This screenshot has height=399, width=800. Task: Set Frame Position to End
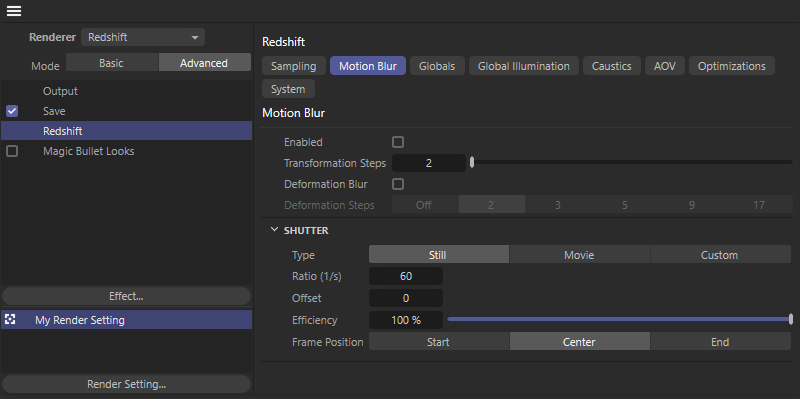720,341
